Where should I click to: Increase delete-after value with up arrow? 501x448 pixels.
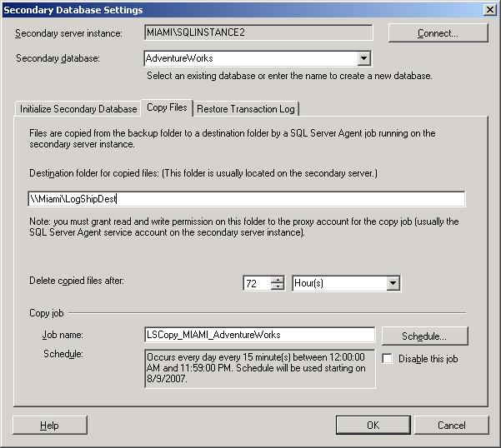[278, 279]
